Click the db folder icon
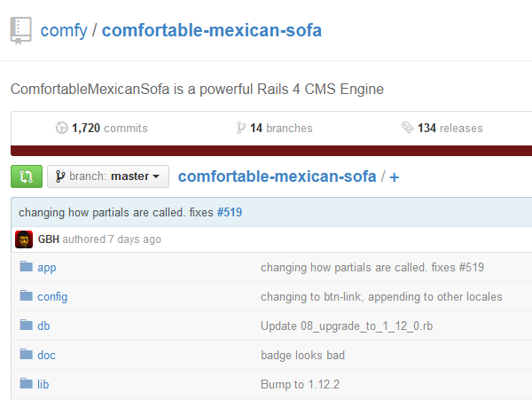Image resolution: width=532 pixels, height=400 pixels. [x=26, y=325]
